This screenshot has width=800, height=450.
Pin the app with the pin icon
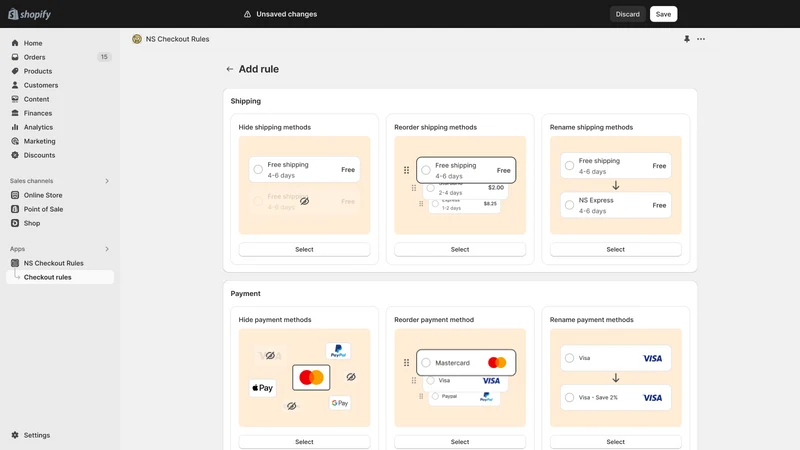pyautogui.click(x=687, y=39)
